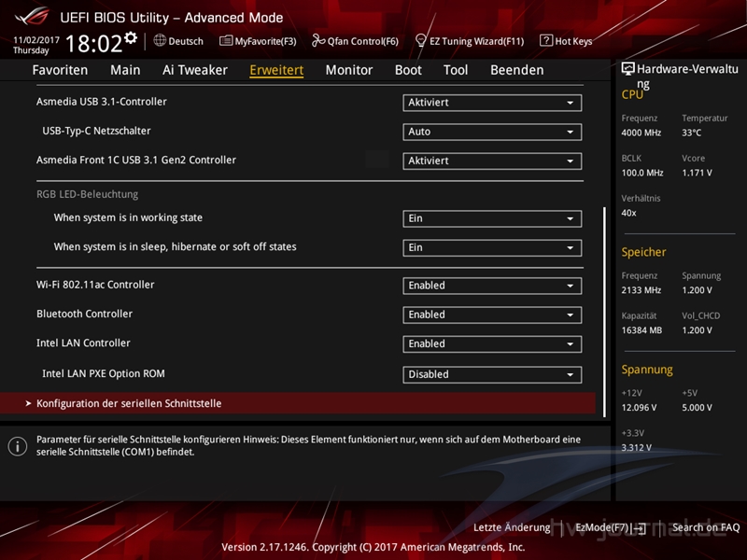Click the +3.3V value 3.312 V
The image size is (747, 560).
637,448
